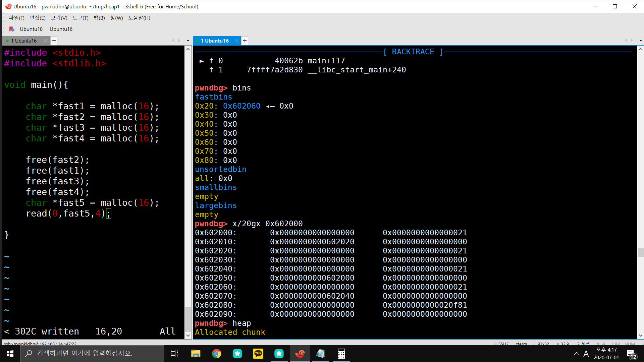Viewport: 644px width, 362px height.
Task: Open the Windows Start menu
Action: coord(10,354)
